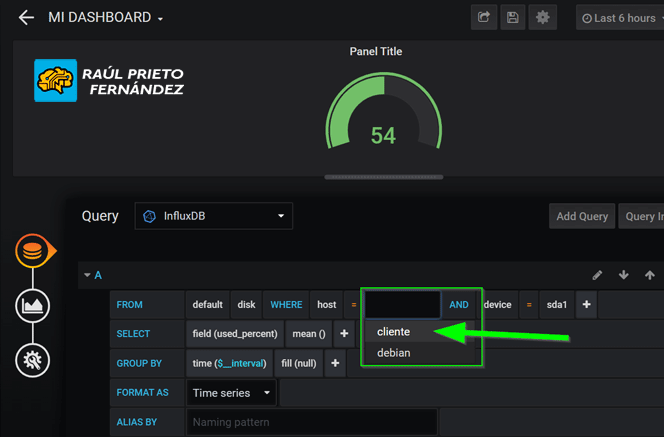Click the Add Query button
Screen dimensions: 664x437
coord(581,216)
